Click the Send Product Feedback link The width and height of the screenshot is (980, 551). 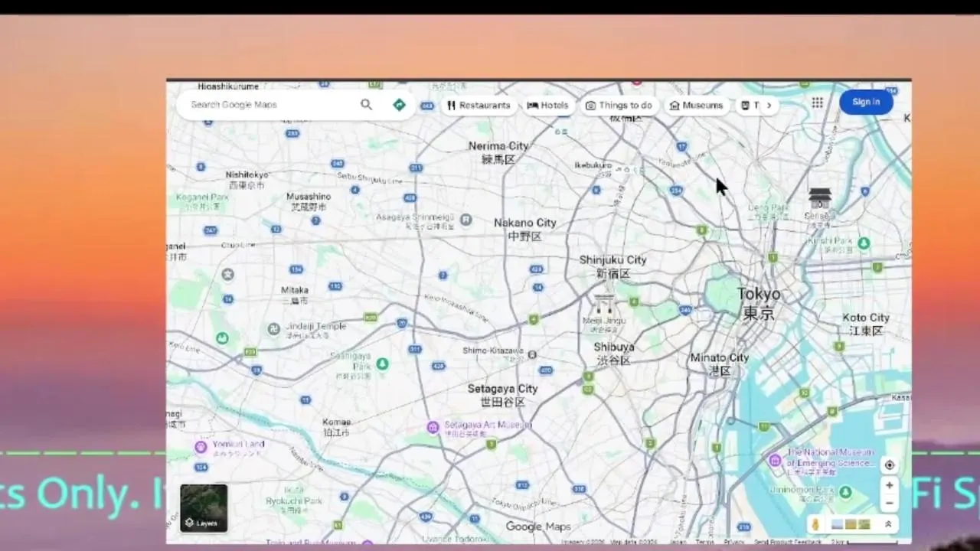[x=788, y=542]
